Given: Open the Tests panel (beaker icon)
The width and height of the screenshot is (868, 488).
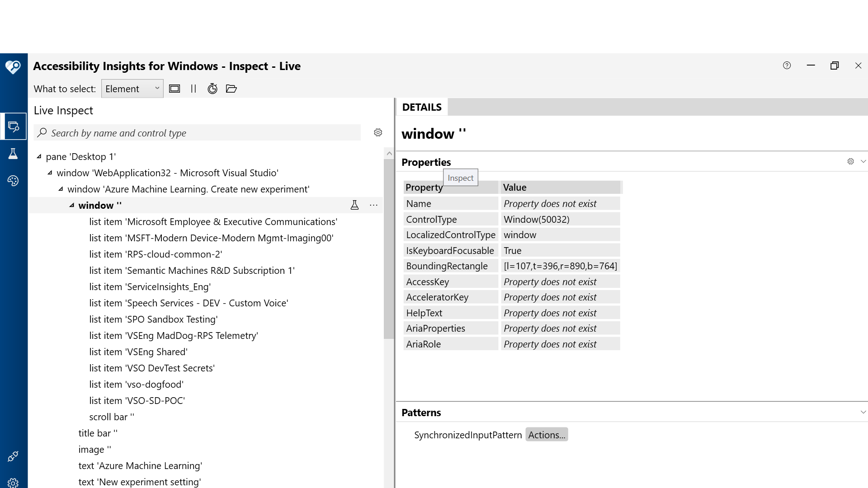Looking at the screenshot, I should 14,154.
